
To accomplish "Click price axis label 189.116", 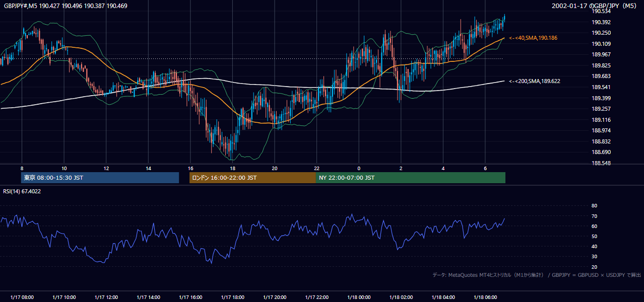I will (x=601, y=120).
